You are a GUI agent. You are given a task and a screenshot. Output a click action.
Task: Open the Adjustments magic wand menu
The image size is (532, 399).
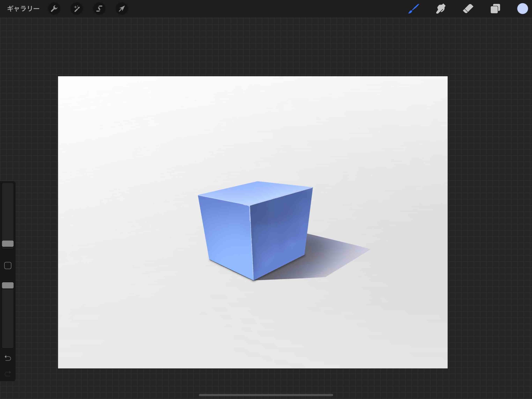(x=77, y=9)
